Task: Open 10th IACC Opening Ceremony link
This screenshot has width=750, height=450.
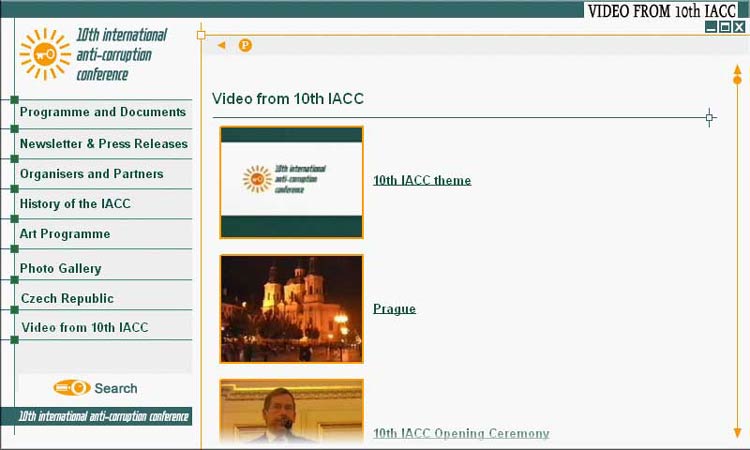Action: [x=461, y=434]
